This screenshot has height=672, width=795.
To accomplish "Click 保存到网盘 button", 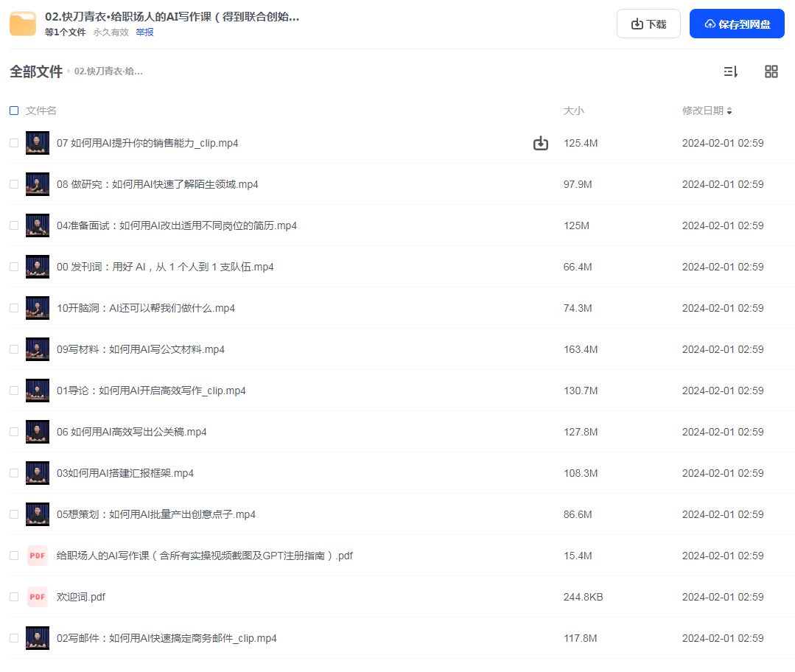I will click(737, 24).
